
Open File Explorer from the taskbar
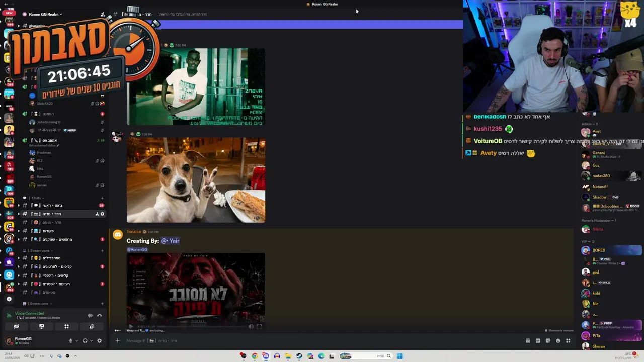pyautogui.click(x=288, y=356)
